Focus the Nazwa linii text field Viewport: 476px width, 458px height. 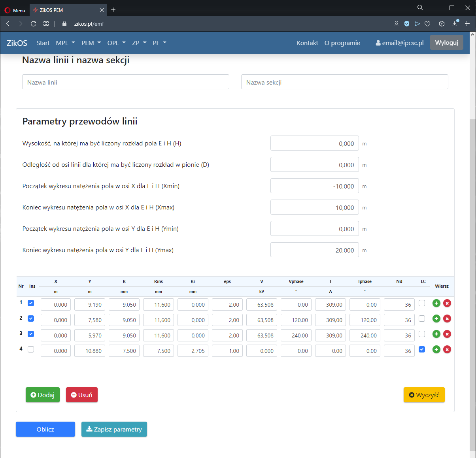click(126, 82)
